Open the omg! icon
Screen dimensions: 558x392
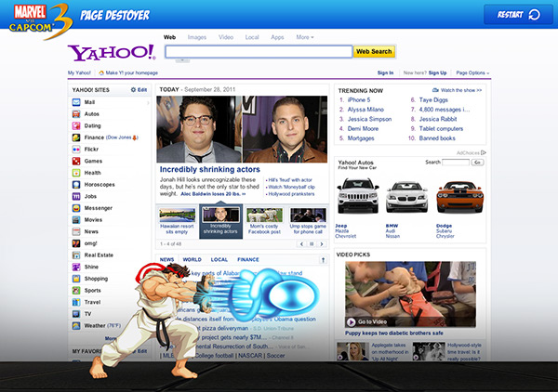tap(76, 243)
